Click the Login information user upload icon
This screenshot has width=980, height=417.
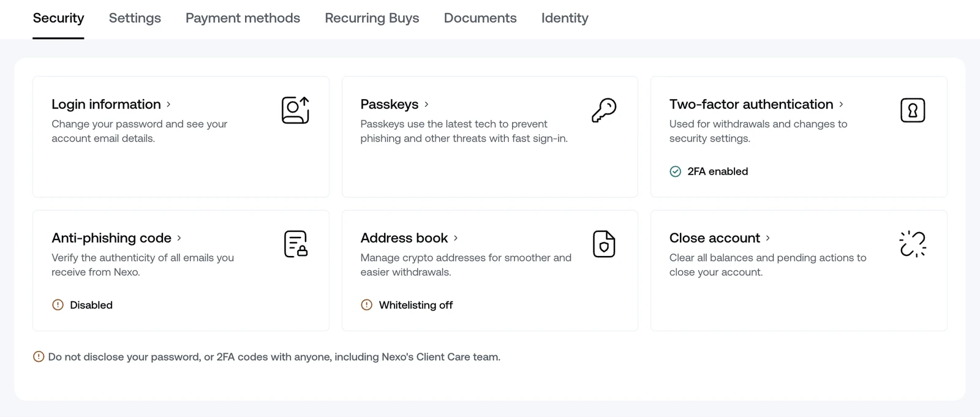295,110
